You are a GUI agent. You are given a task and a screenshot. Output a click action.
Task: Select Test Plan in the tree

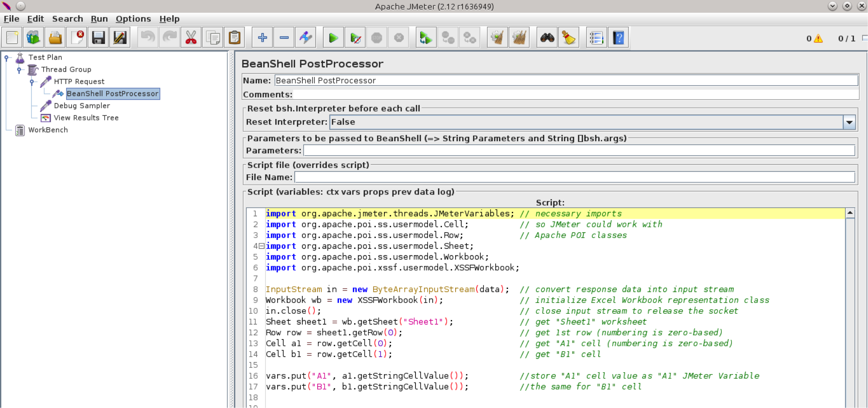pyautogui.click(x=45, y=57)
